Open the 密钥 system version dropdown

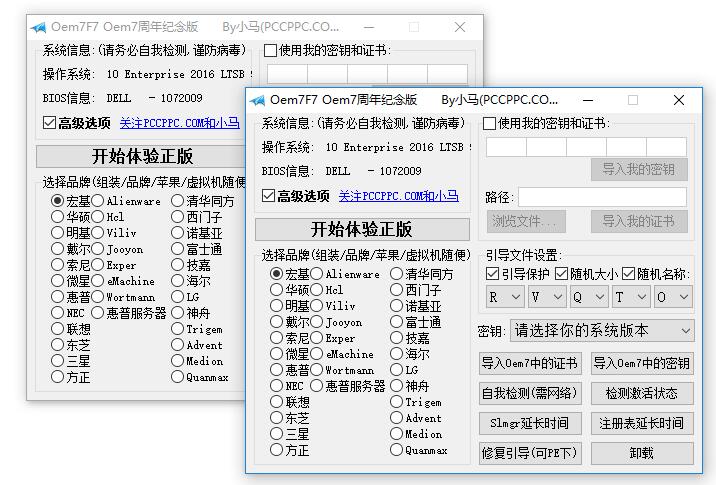pyautogui.click(x=602, y=330)
